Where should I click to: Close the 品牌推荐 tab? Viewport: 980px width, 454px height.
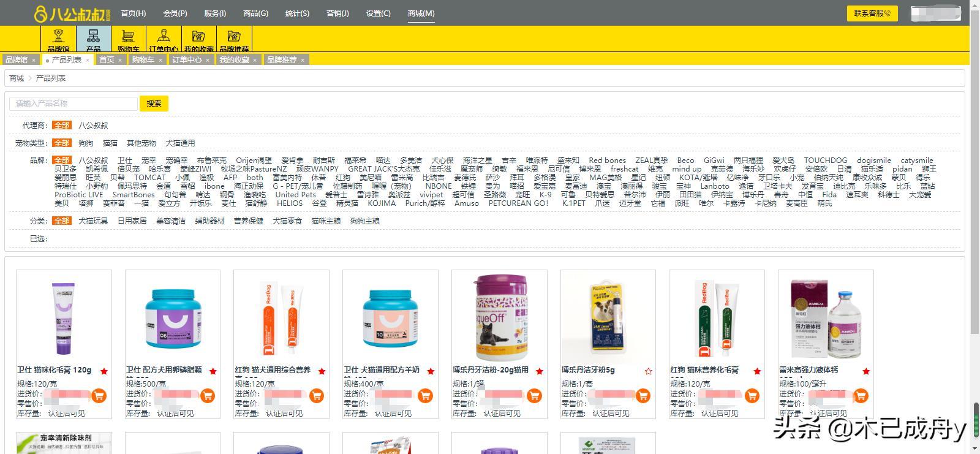point(303,60)
